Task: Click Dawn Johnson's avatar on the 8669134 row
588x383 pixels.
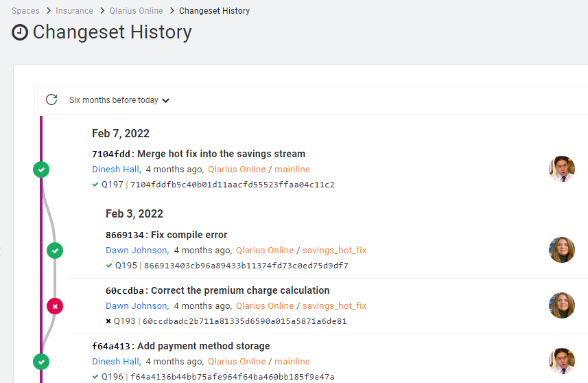Action: click(561, 250)
